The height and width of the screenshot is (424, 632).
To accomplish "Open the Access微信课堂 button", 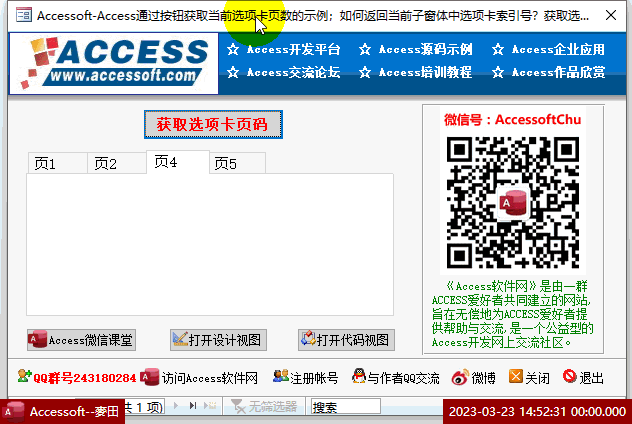I will point(81,340).
